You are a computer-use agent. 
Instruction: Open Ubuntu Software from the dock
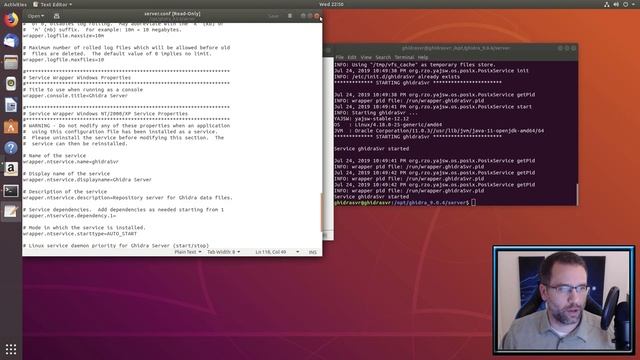point(11,127)
